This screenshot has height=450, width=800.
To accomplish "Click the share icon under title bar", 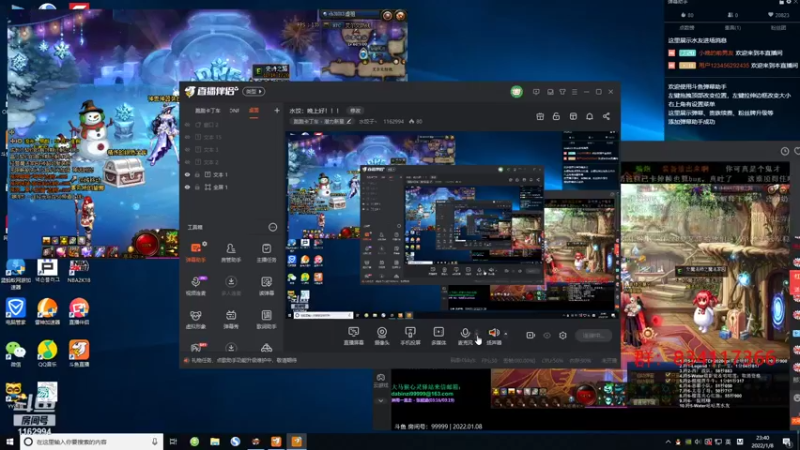I will click(606, 117).
